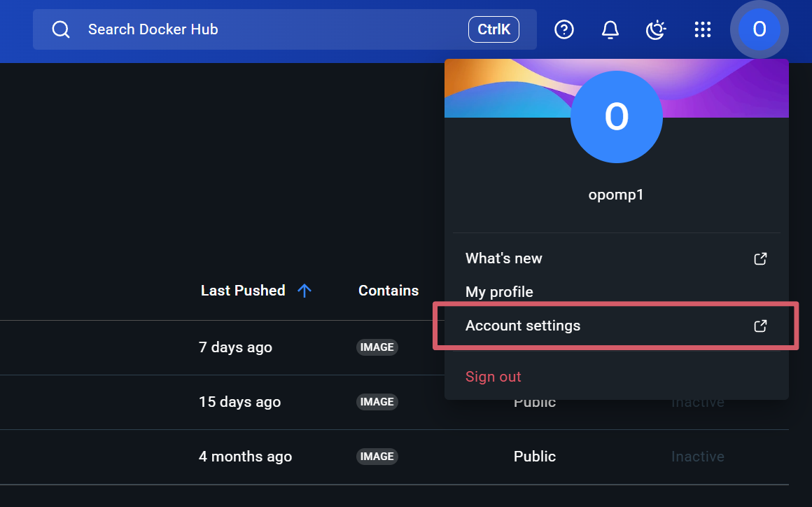Click the user avatar in header
Viewport: 812px width, 507px height.
(759, 29)
